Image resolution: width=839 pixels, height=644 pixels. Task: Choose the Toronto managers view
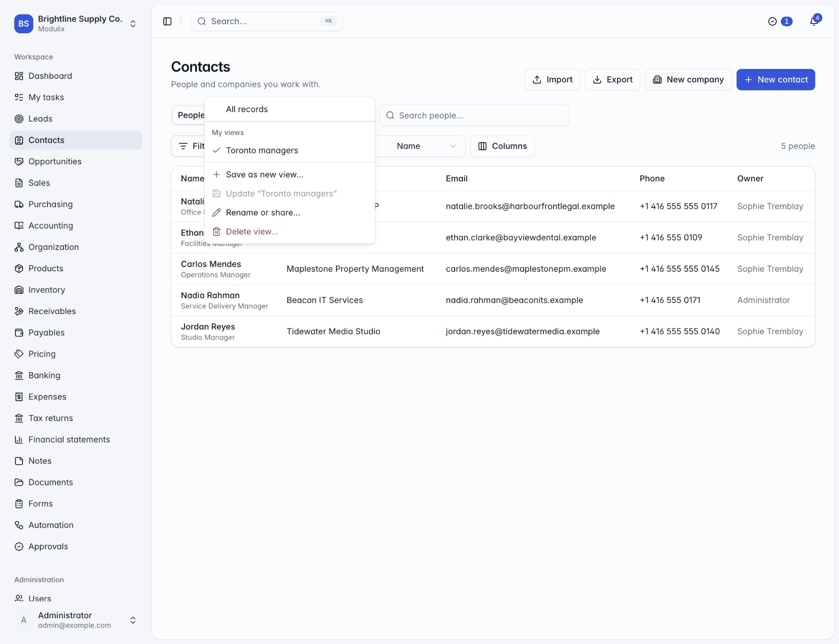[290, 150]
